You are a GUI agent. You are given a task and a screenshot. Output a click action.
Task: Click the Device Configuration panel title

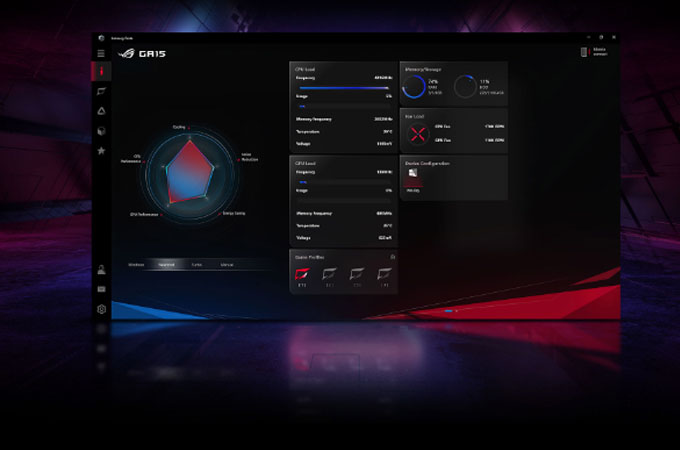[x=427, y=163]
